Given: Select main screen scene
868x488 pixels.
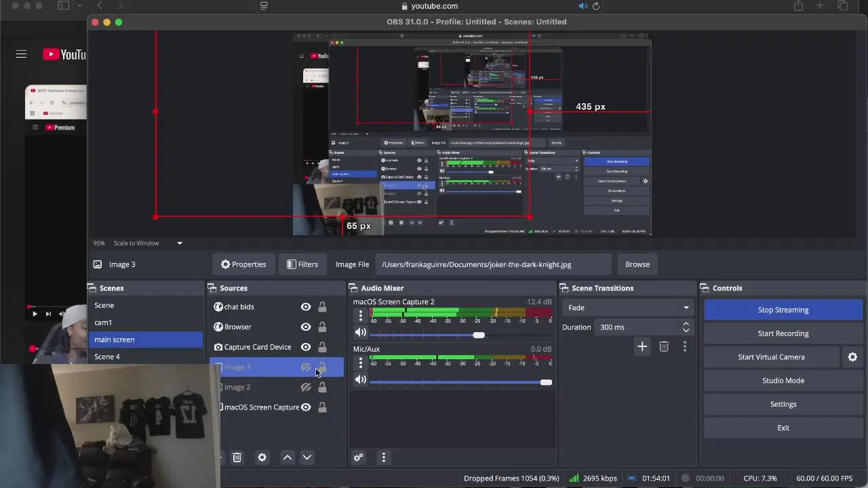Looking at the screenshot, I should 146,340.
